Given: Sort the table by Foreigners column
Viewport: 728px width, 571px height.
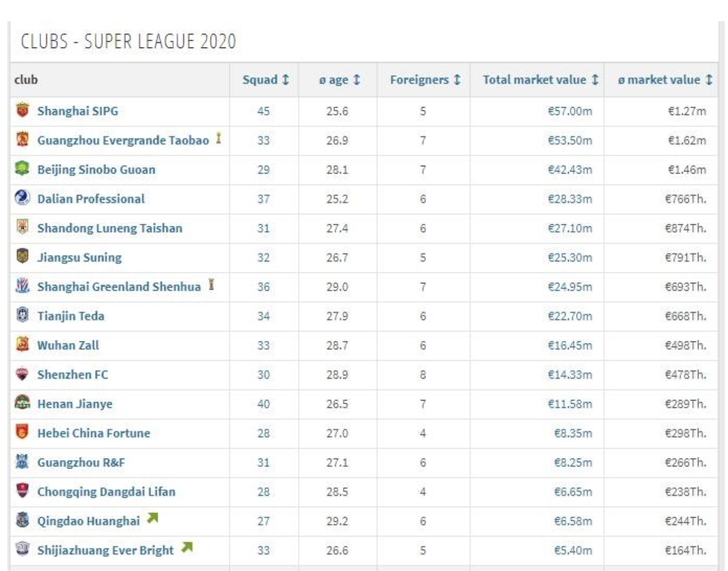Looking at the screenshot, I should (425, 80).
